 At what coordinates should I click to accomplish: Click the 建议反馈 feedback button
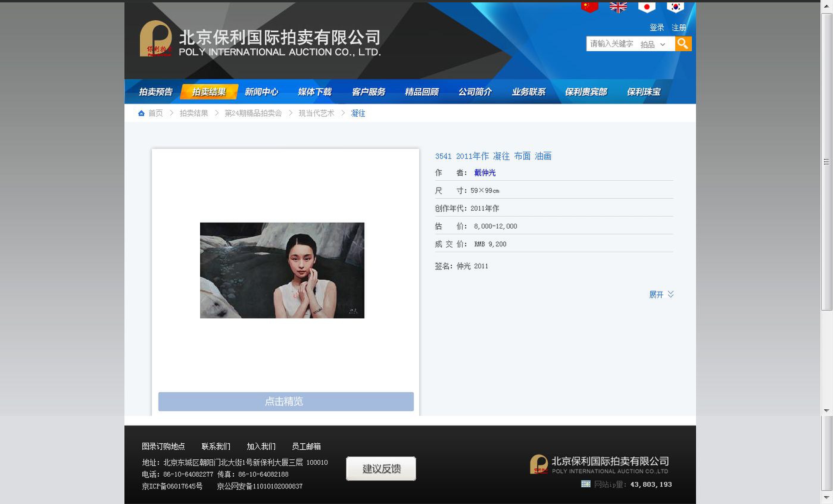[x=381, y=469]
